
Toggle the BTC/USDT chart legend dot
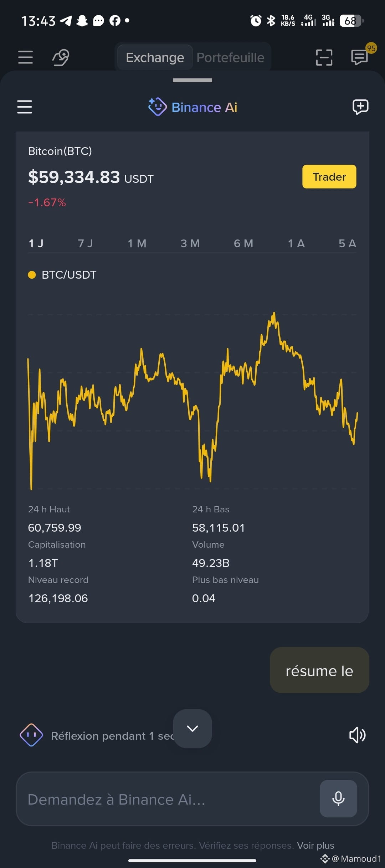point(32,275)
